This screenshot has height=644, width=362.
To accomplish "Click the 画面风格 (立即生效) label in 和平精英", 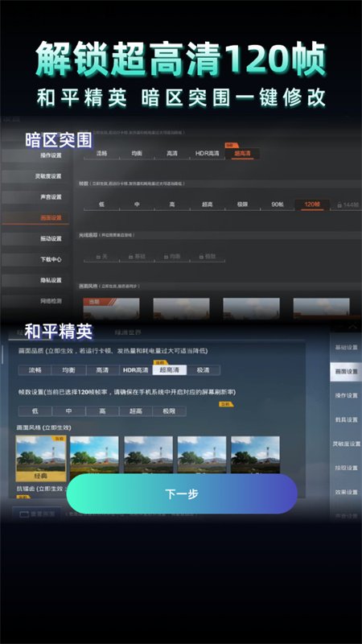I will (44, 427).
